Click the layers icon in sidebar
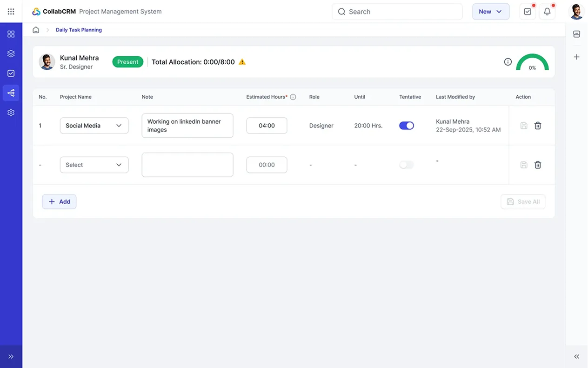 point(11,54)
